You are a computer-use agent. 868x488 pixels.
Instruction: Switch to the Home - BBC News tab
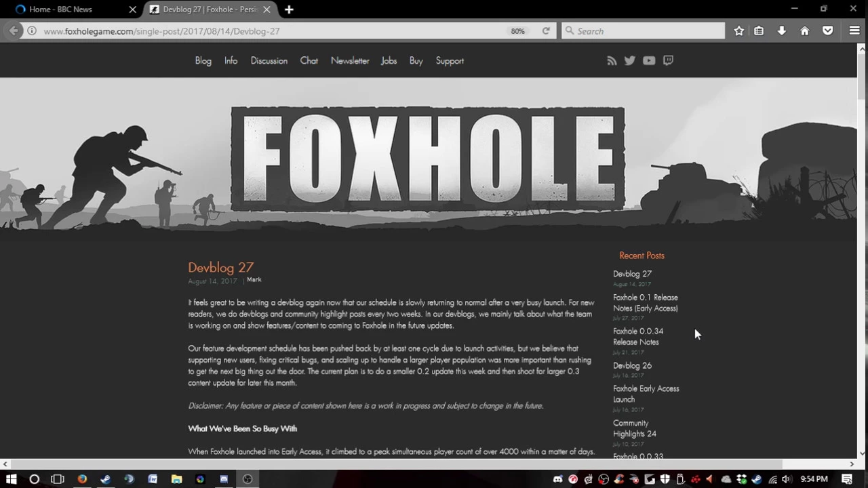(73, 9)
